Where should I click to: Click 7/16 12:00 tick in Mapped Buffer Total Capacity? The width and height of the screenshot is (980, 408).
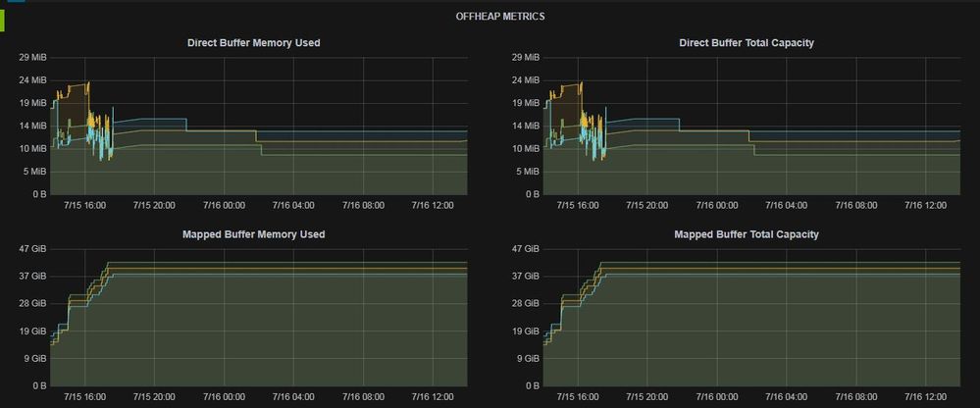coord(926,397)
